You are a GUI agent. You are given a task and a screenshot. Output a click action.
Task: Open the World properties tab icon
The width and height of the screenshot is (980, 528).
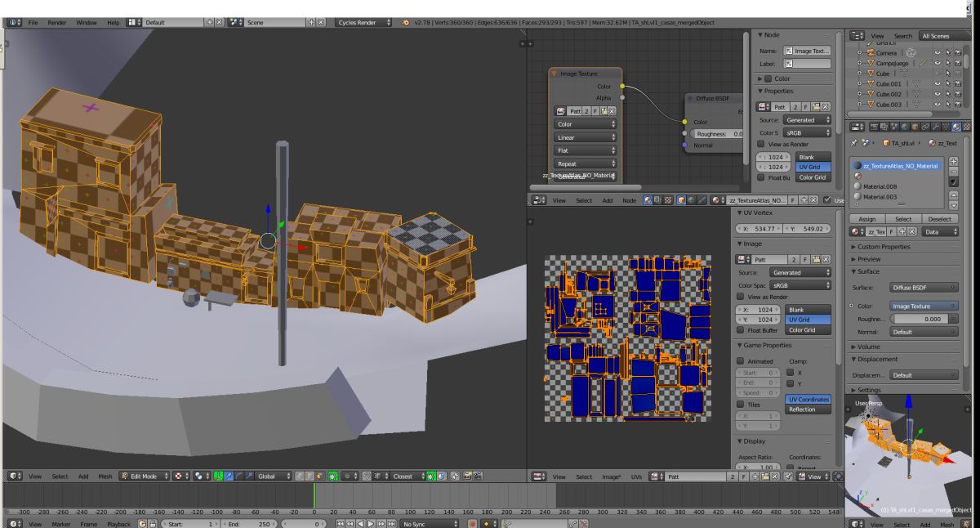[x=905, y=127]
